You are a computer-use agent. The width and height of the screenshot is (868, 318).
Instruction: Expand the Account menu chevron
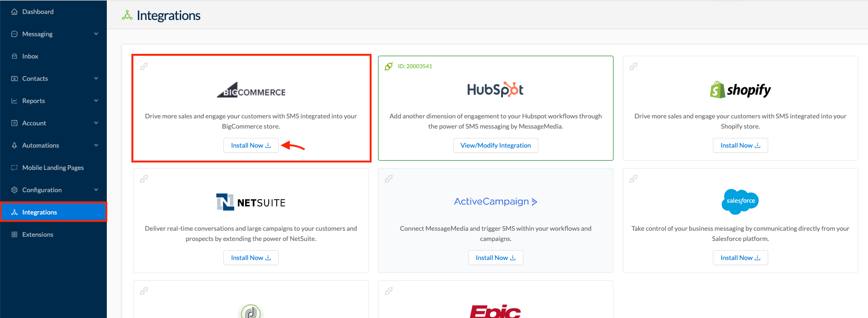tap(96, 123)
